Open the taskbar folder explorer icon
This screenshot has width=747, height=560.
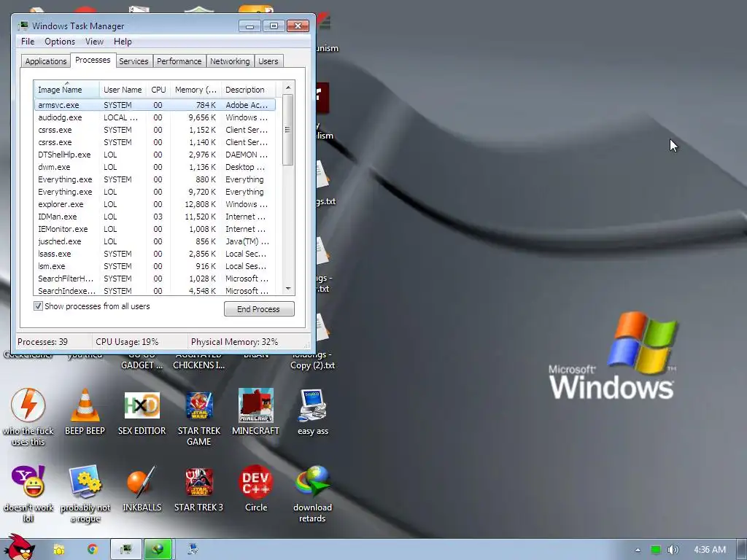pos(58,550)
